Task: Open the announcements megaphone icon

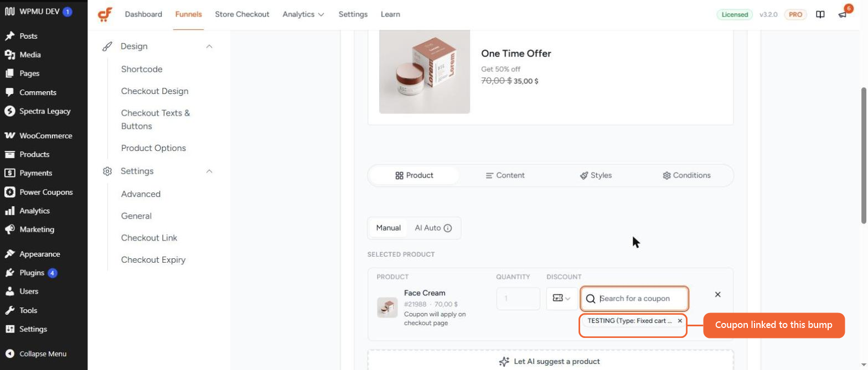Action: pyautogui.click(x=843, y=14)
